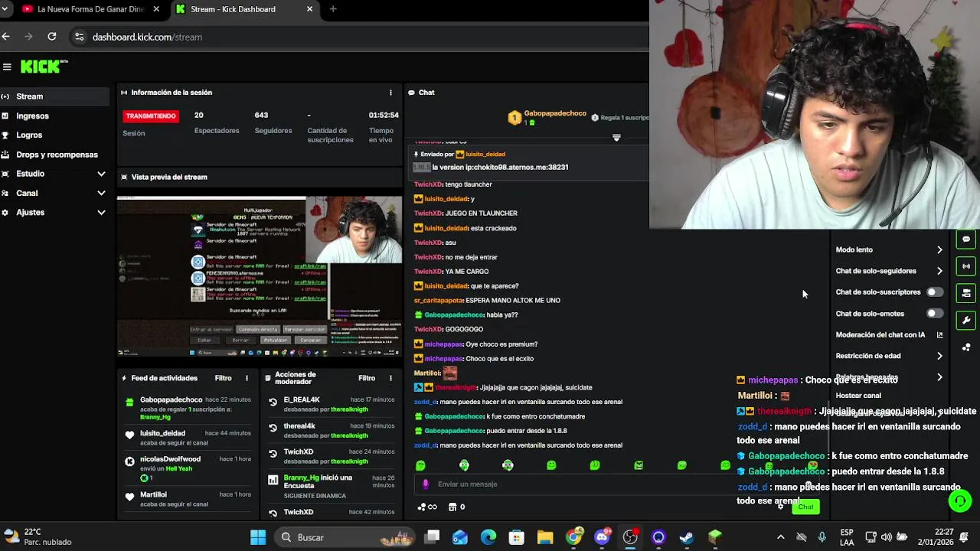Click the three-dots share icon in the right overlay

click(x=966, y=347)
